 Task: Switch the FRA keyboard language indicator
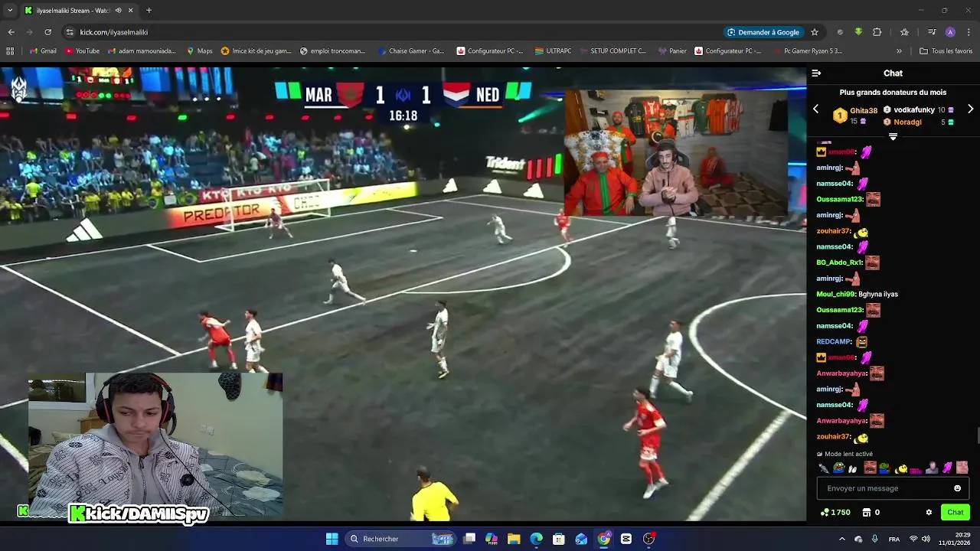coord(893,539)
